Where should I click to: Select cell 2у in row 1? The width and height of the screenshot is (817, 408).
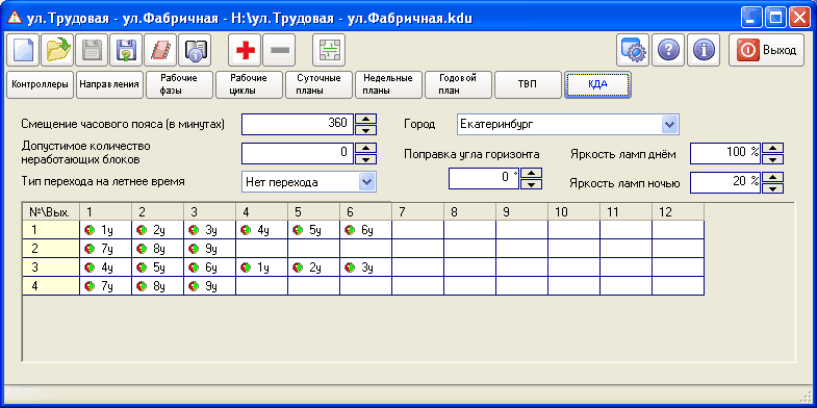157,230
